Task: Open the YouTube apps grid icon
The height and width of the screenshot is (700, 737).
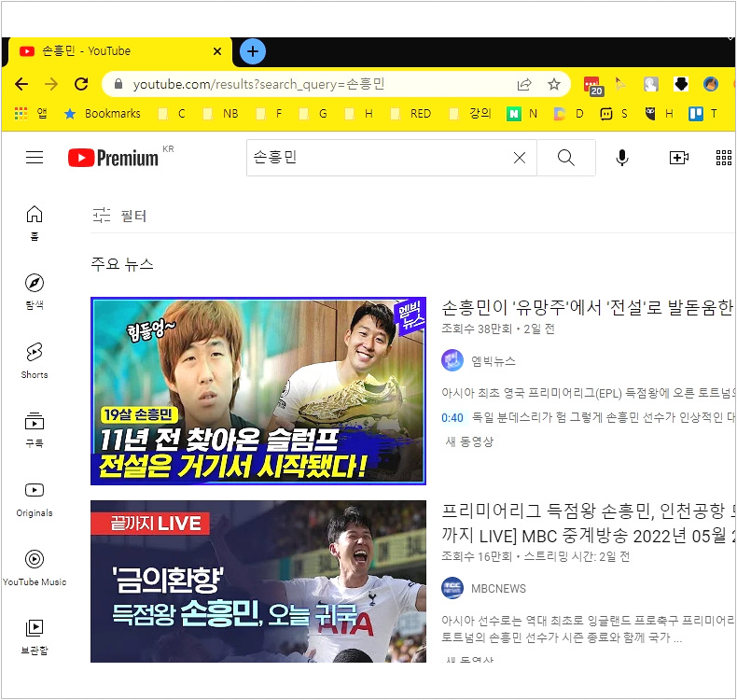Action: pyautogui.click(x=724, y=158)
